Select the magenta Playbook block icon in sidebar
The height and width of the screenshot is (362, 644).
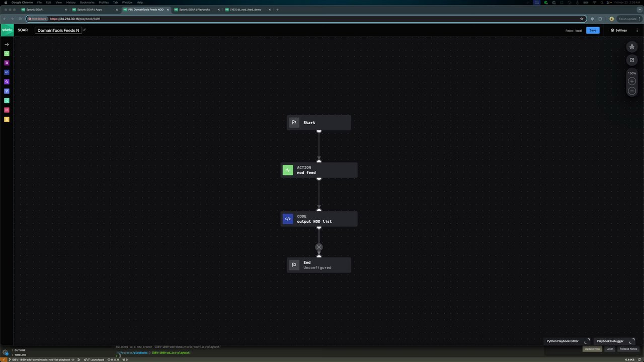tap(7, 63)
